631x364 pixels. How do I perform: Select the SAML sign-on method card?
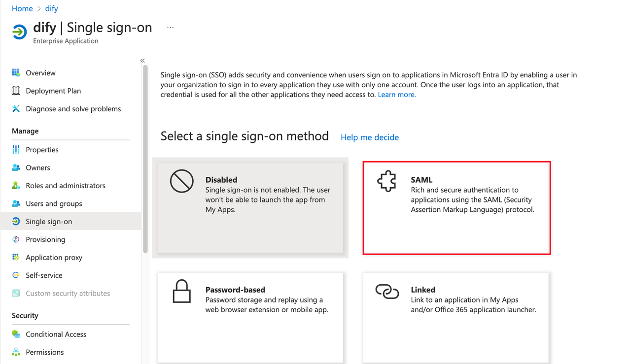click(456, 208)
